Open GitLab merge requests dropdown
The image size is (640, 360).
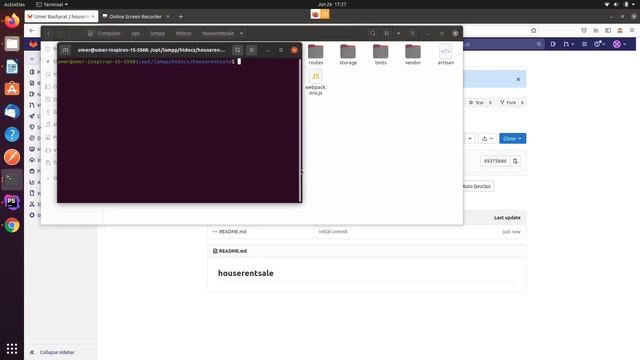click(x=569, y=44)
